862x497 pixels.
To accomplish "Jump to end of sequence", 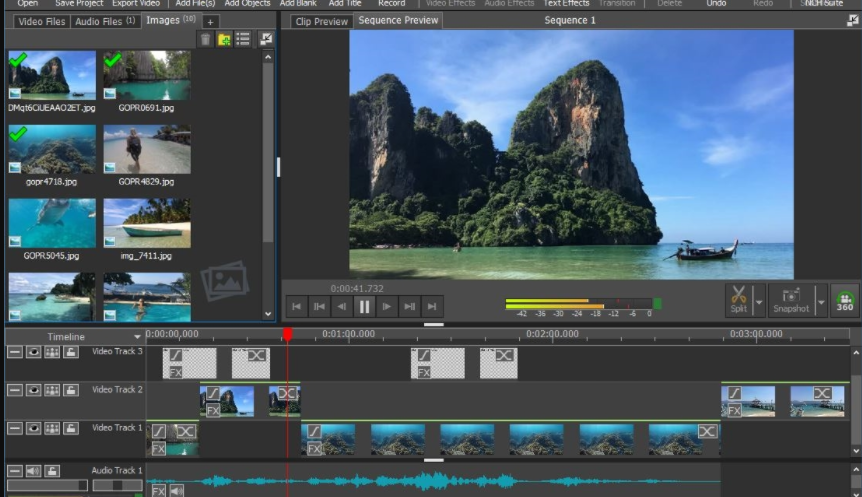I will [432, 307].
